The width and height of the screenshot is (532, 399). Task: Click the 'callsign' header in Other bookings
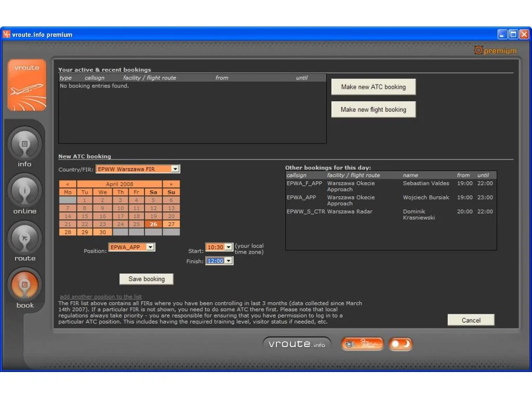click(x=296, y=175)
